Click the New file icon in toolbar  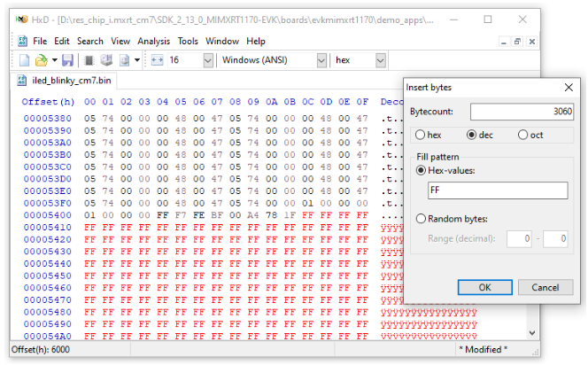point(25,60)
